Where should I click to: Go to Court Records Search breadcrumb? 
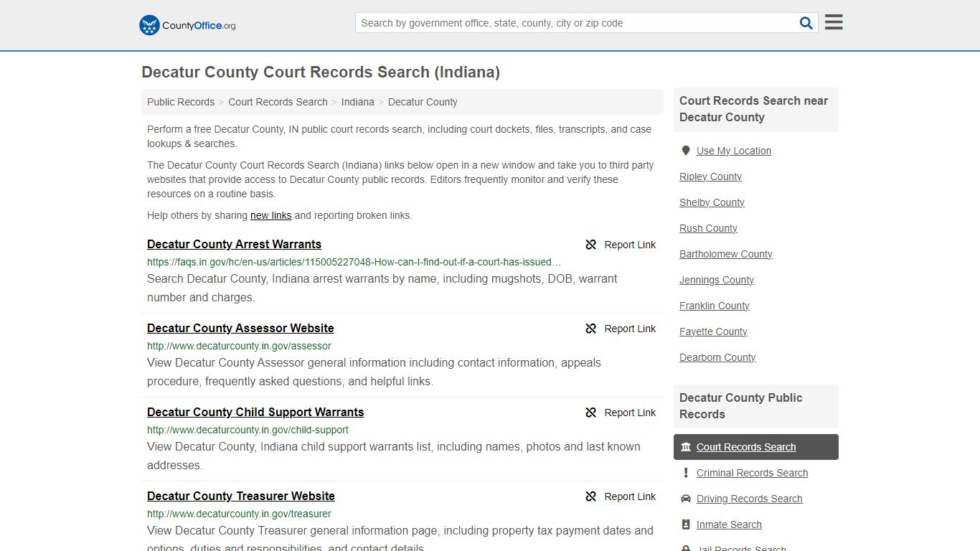pos(278,102)
